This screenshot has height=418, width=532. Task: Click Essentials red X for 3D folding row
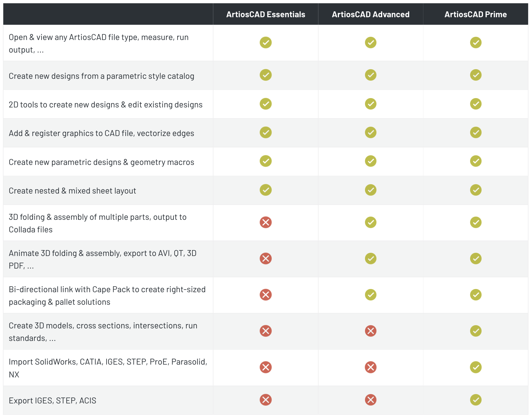tap(265, 222)
